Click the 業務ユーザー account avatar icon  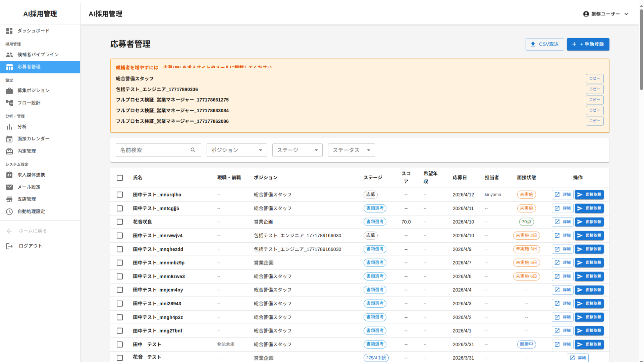(586, 14)
